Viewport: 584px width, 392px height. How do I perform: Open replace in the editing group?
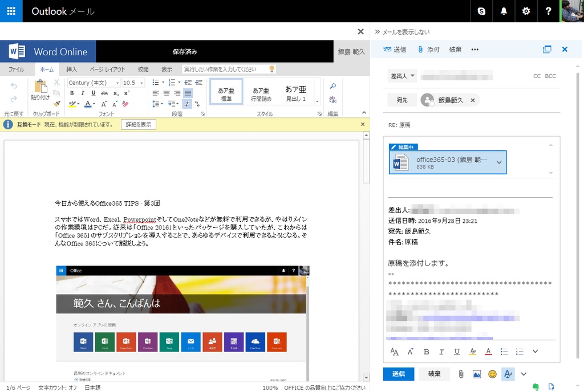pos(332,99)
